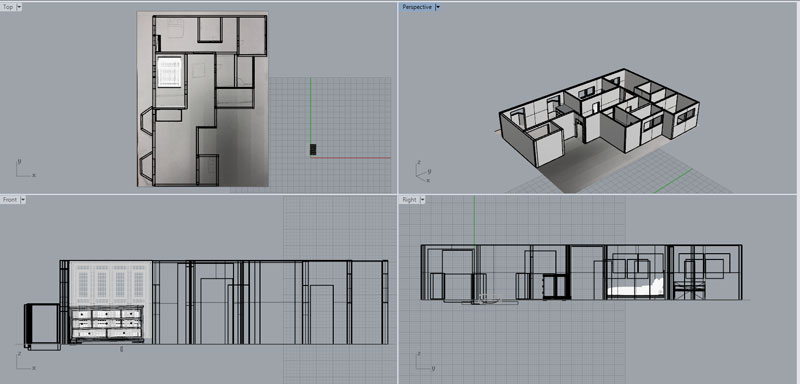800x384 pixels.
Task: Open the Front viewport dropdown arrow
Action: (22, 200)
